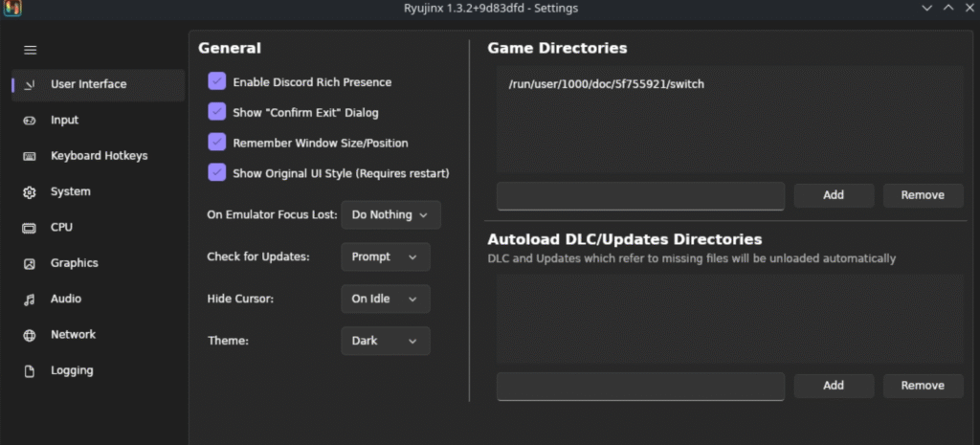
Task: Click Remove under Autoload DLC/Updates Directories
Action: pyautogui.click(x=923, y=387)
